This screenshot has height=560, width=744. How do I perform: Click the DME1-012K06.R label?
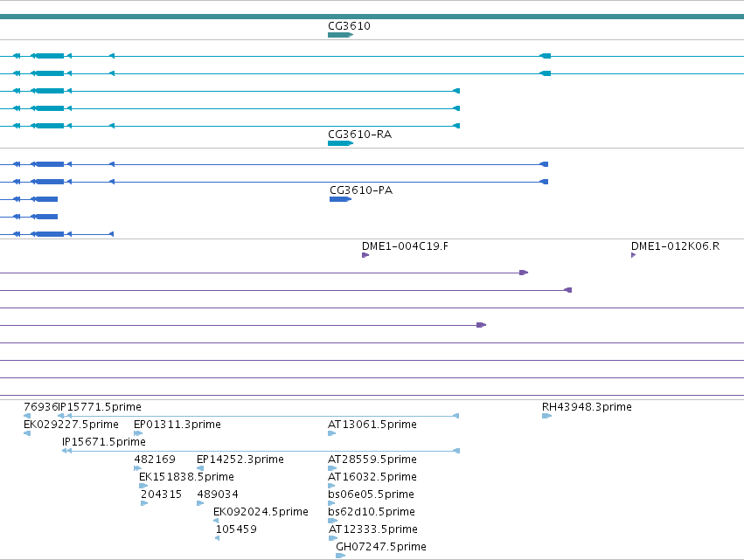(x=675, y=246)
